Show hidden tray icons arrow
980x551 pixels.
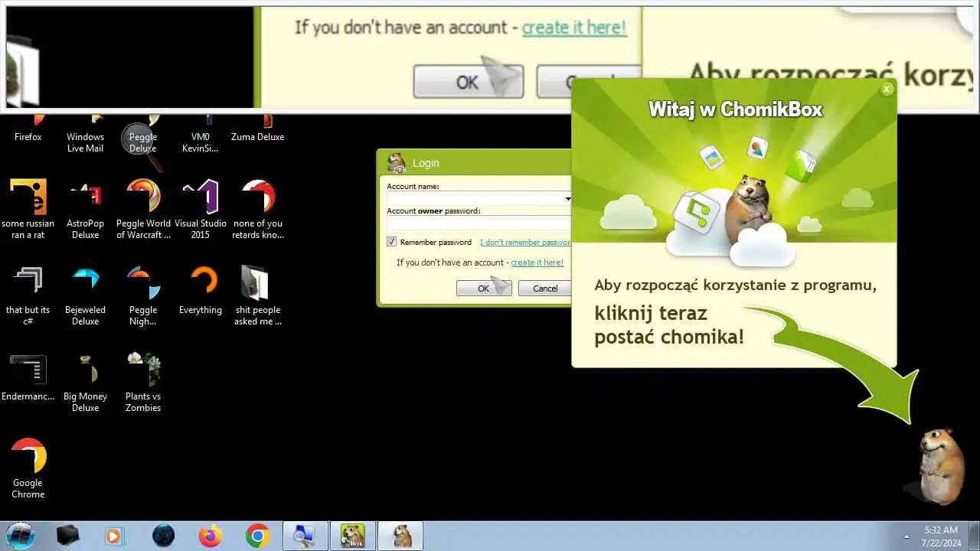click(907, 536)
